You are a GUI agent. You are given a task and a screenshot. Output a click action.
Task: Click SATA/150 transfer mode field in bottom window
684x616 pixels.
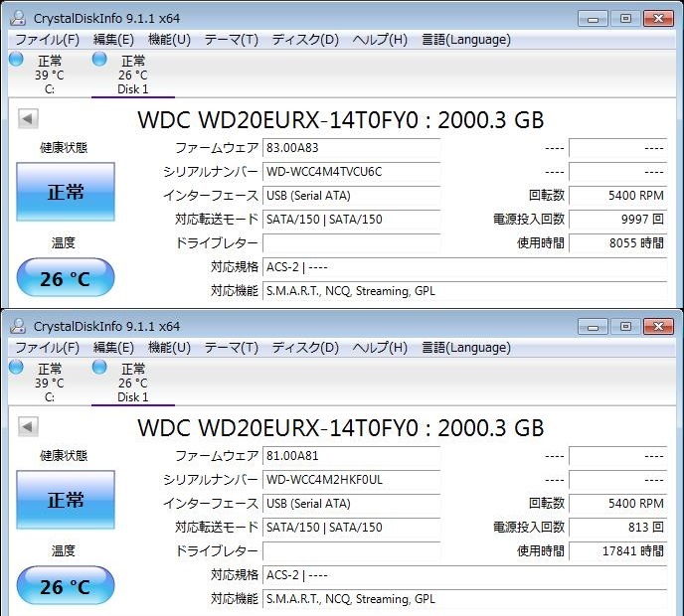(351, 527)
